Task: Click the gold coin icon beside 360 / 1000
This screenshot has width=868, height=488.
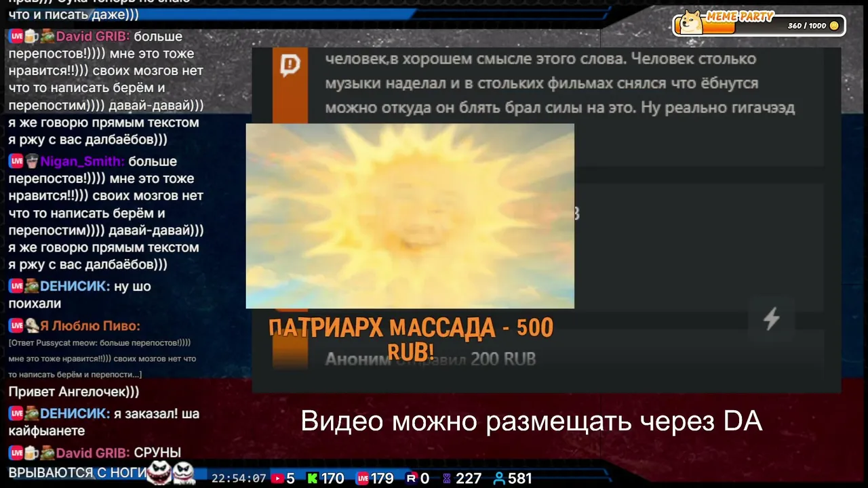Action: coord(834,26)
